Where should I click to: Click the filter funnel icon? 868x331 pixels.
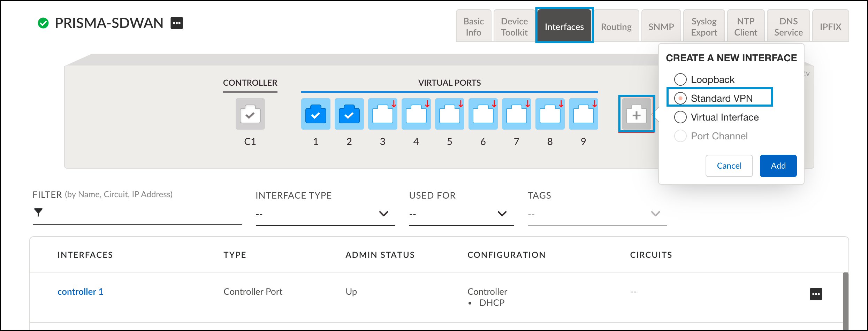click(x=38, y=212)
